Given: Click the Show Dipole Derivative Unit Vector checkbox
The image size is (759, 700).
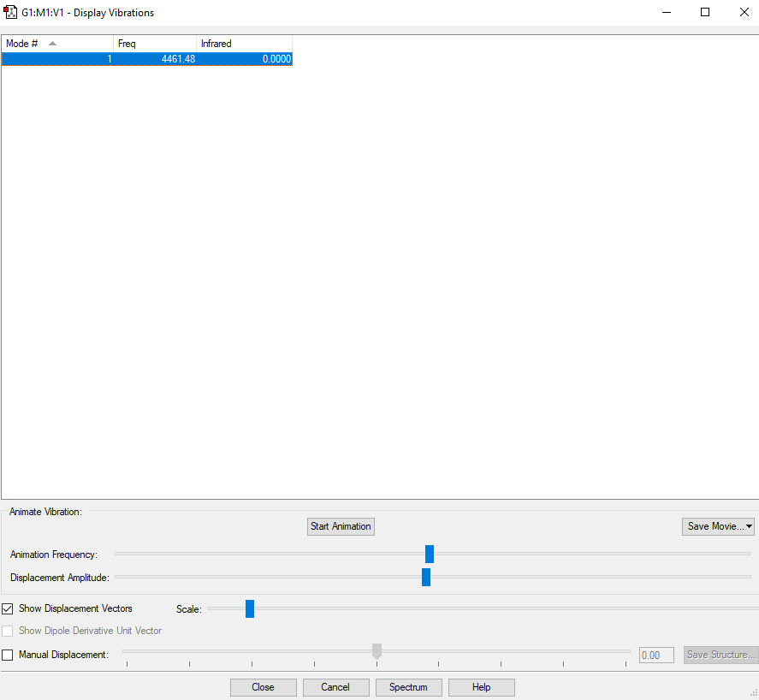Looking at the screenshot, I should (7, 631).
